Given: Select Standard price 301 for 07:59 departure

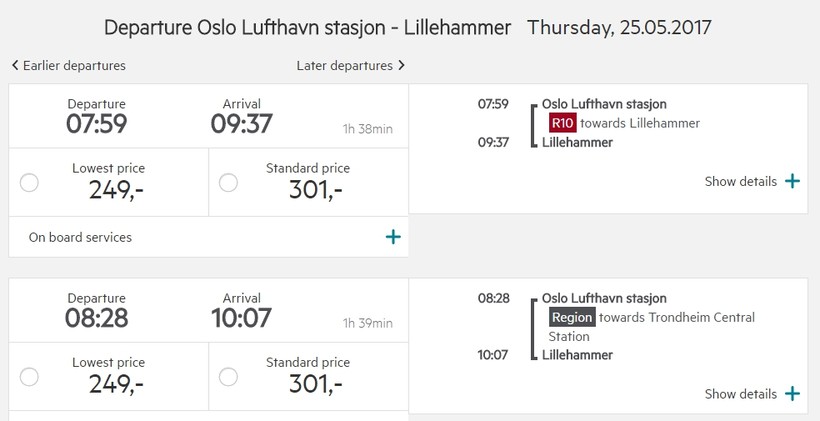Looking at the screenshot, I should [x=228, y=182].
